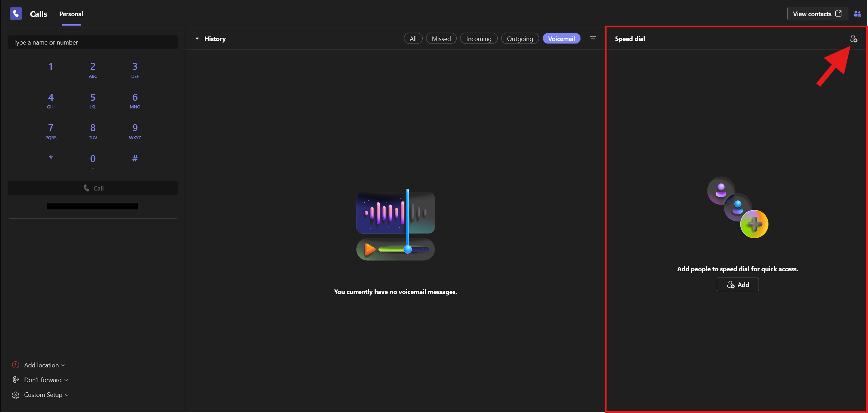Viewport: 868px width, 413px height.
Task: Select the Voicemail filter pill
Action: point(561,39)
